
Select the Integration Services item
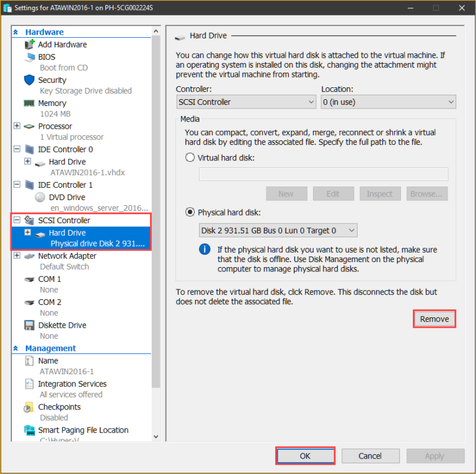point(73,384)
